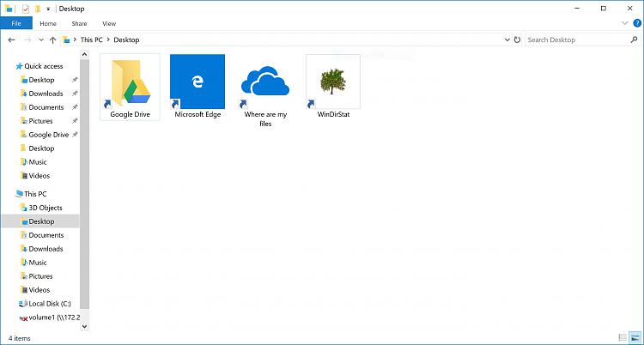Viewport: 644px width, 345px height.
Task: Switch to the Share ribbon tab
Action: pyautogui.click(x=79, y=23)
